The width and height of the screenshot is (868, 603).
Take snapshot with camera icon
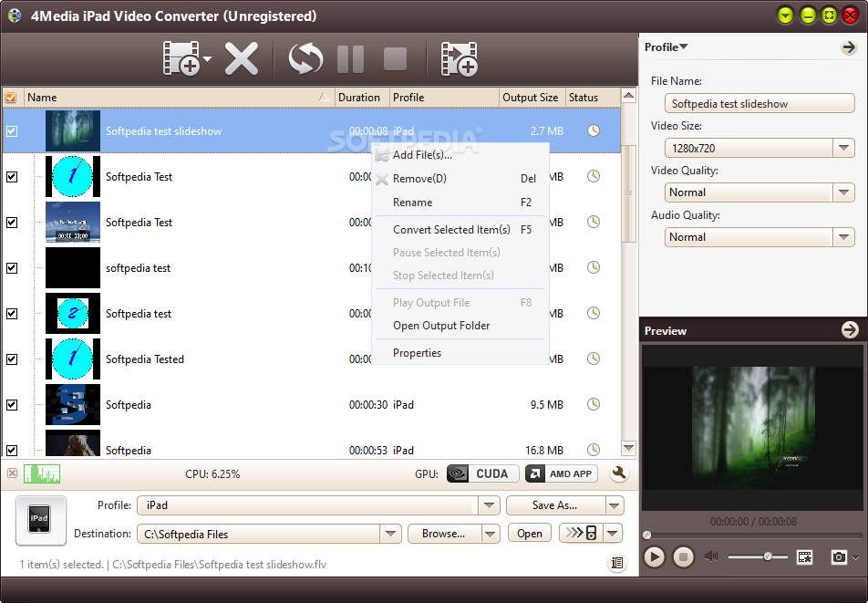[x=839, y=557]
